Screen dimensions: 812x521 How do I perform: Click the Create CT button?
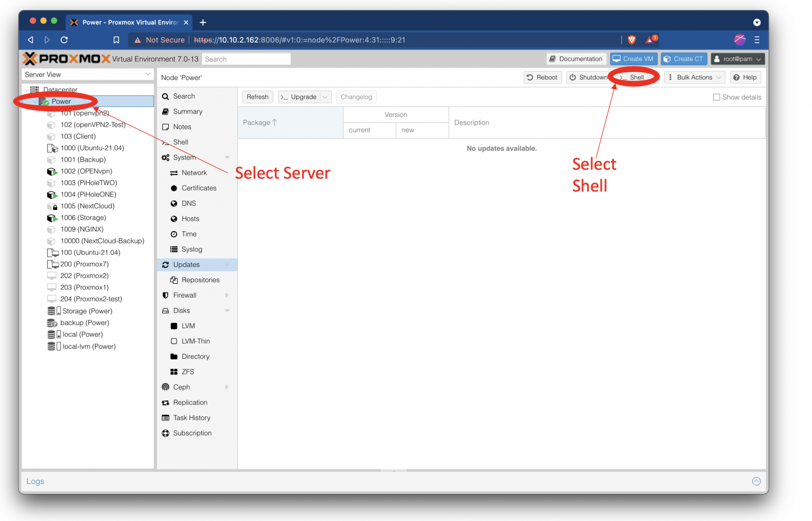tap(684, 59)
